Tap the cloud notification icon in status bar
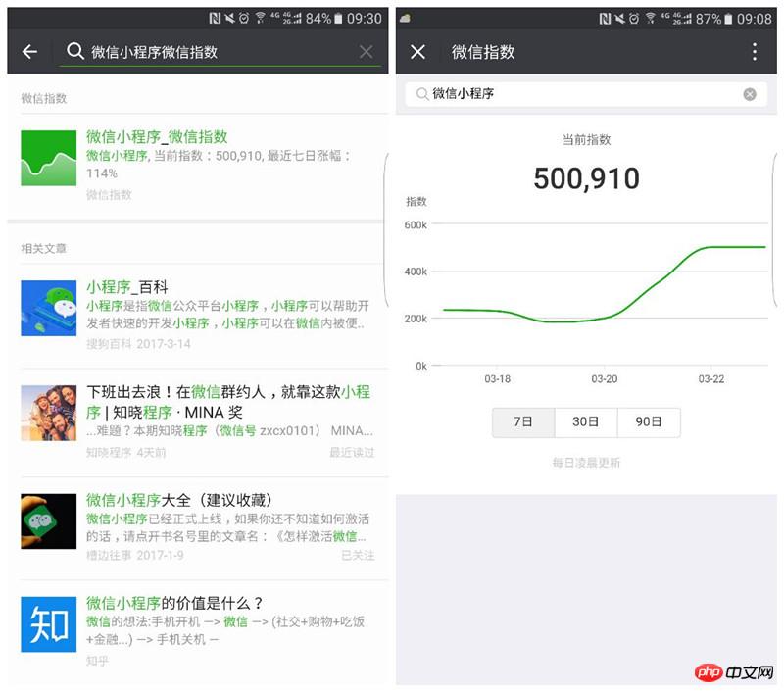 405,19
